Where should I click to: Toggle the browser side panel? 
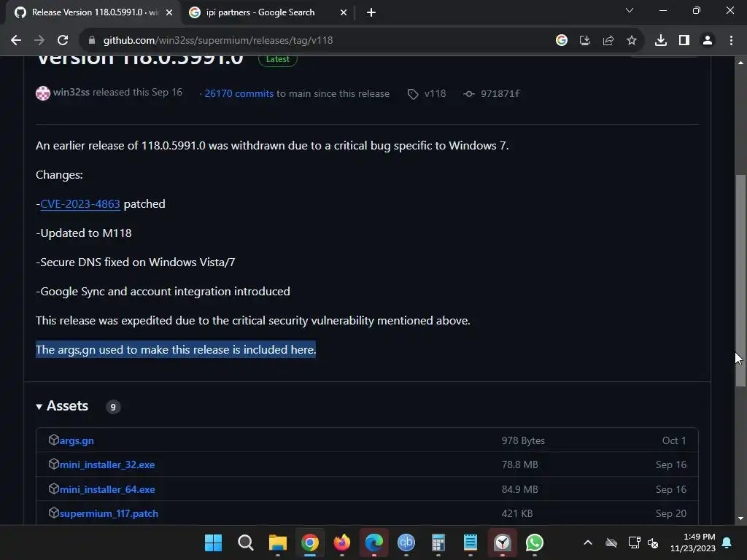click(x=684, y=41)
